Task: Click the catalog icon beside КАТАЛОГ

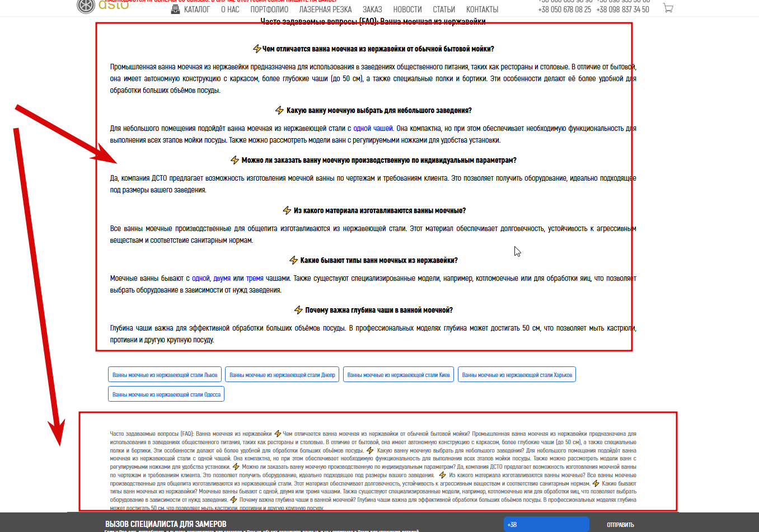Action: click(175, 9)
